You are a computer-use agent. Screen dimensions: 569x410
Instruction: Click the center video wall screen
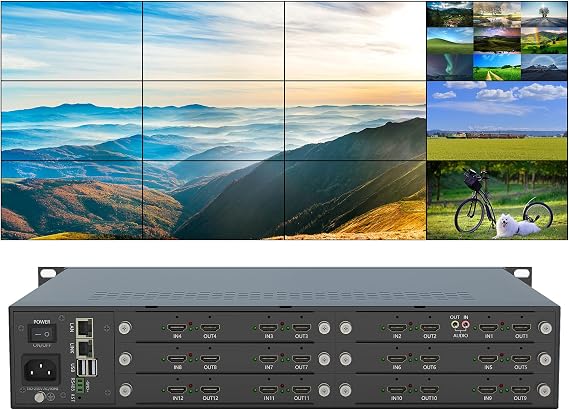tap(214, 120)
